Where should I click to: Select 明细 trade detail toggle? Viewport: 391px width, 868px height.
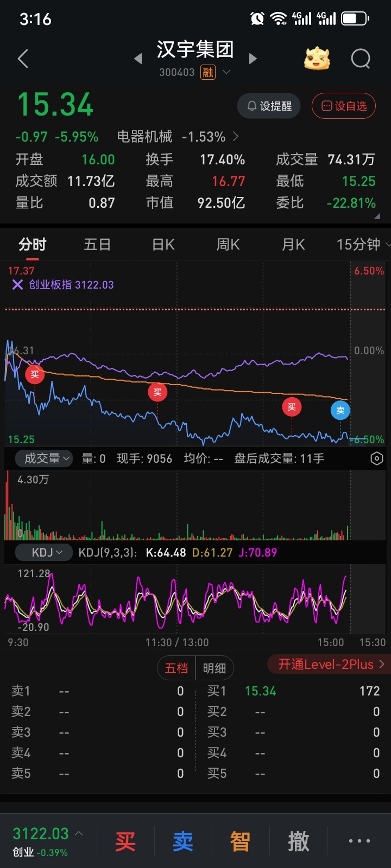pyautogui.click(x=215, y=668)
